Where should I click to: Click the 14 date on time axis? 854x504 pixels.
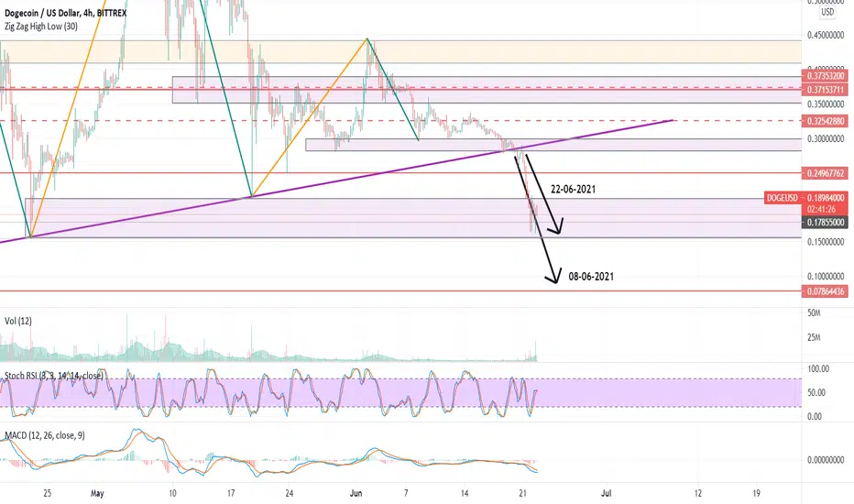(x=465, y=493)
